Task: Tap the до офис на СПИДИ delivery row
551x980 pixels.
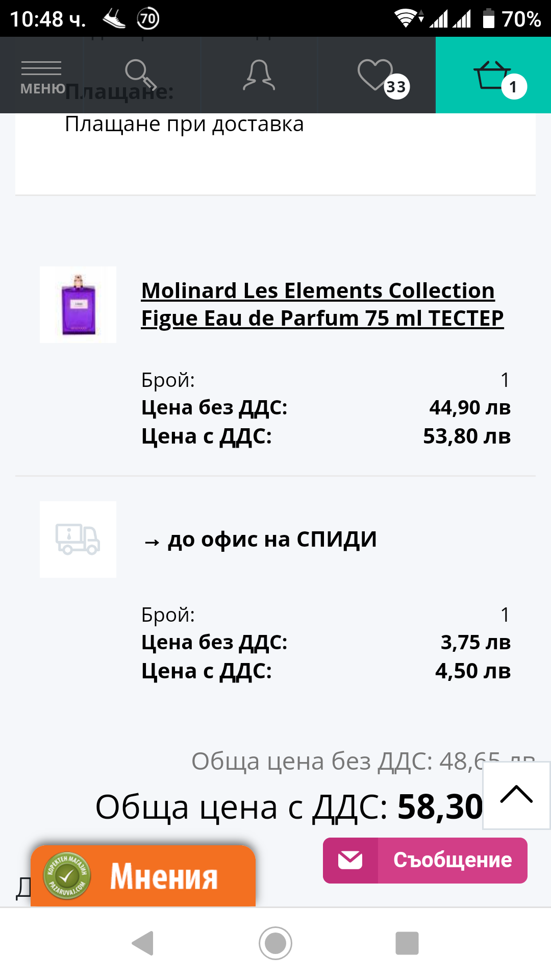Action: coord(272,540)
